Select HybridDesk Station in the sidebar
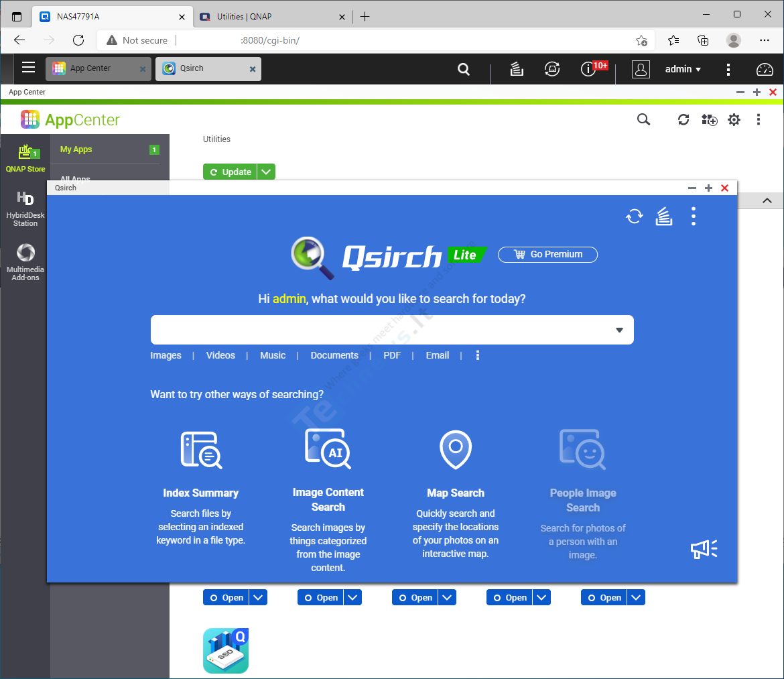This screenshot has width=784, height=679. (25, 209)
